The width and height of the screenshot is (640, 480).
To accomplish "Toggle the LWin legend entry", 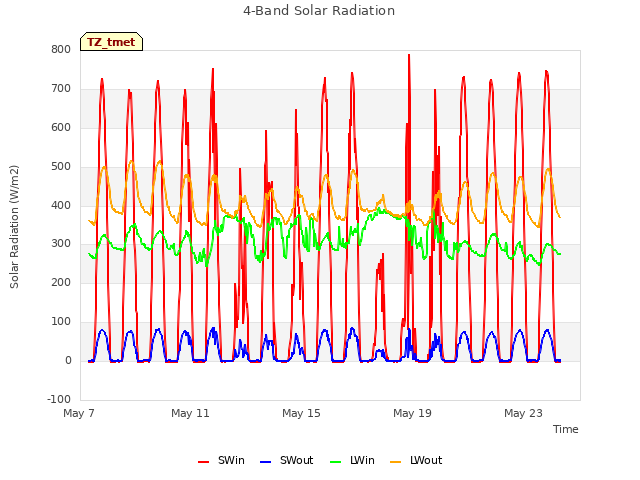I will click(352, 460).
